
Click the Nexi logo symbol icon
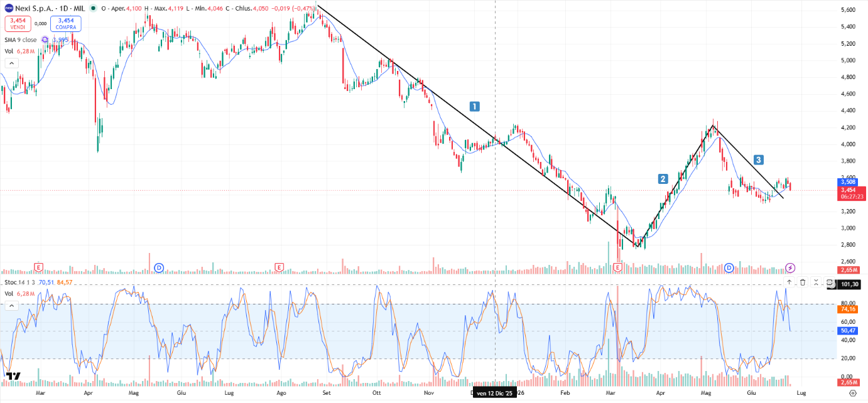[9, 8]
